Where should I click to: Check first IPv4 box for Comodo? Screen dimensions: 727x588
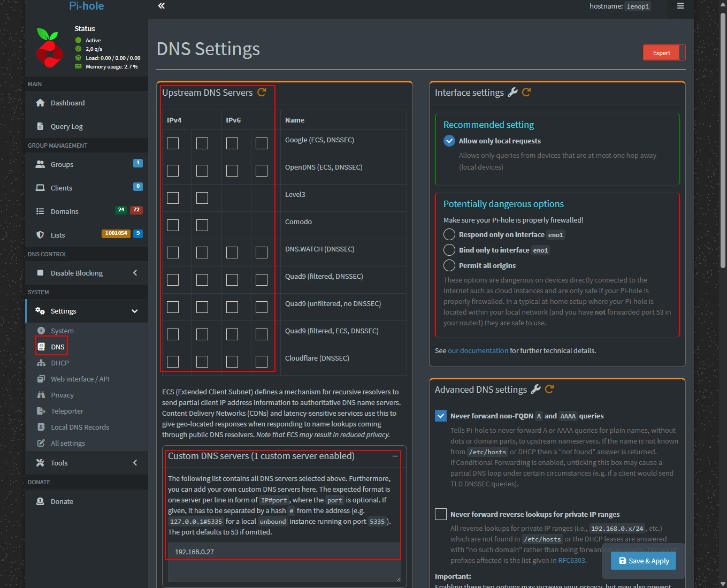click(x=173, y=225)
